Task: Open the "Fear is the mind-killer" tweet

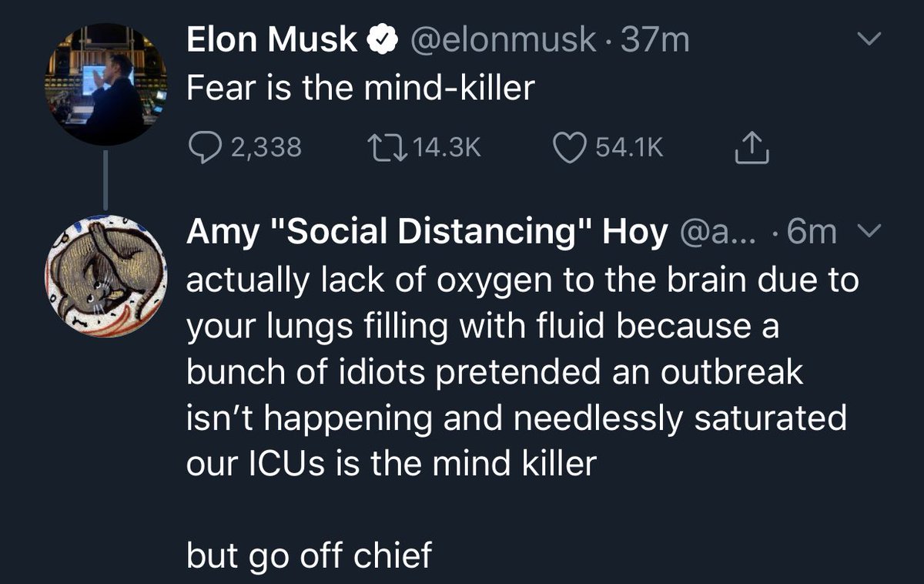Action: pyautogui.click(x=360, y=88)
